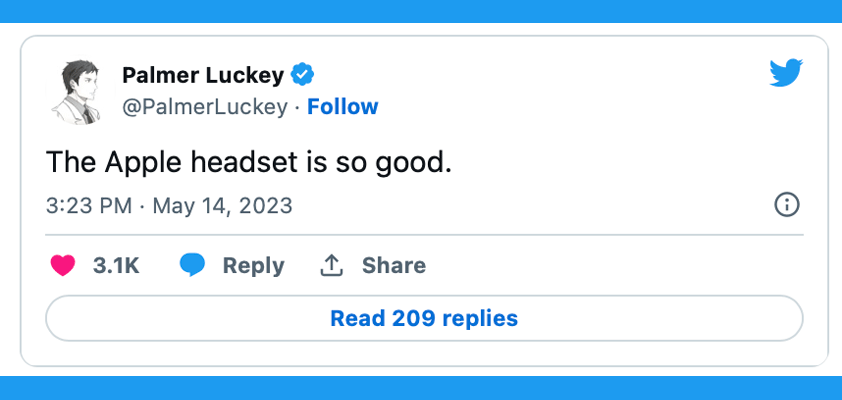The image size is (842, 400).
Task: Click the share upload arrow icon
Action: [x=331, y=265]
